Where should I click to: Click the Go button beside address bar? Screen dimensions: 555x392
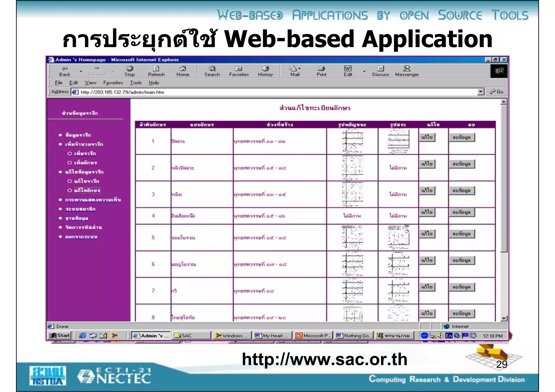click(x=496, y=92)
